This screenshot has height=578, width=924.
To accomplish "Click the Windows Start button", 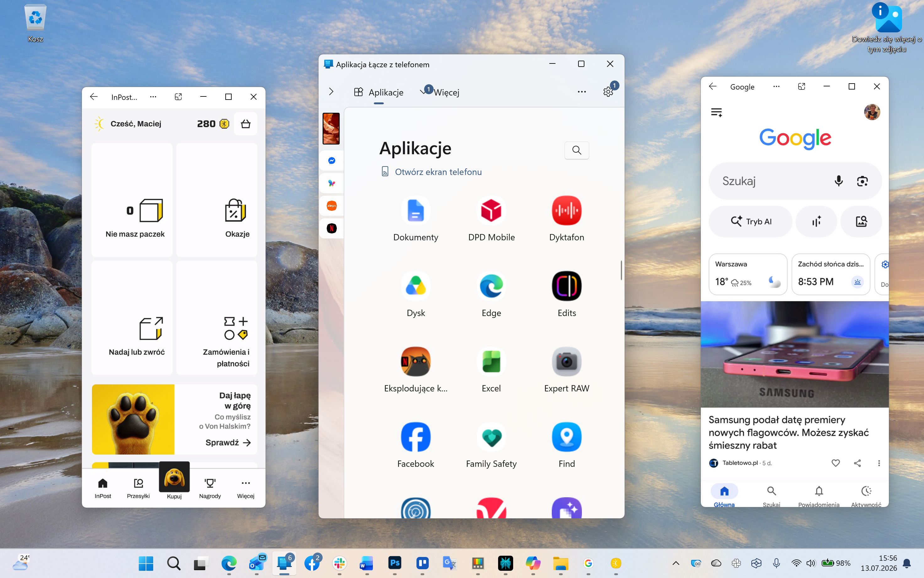I will click(145, 563).
